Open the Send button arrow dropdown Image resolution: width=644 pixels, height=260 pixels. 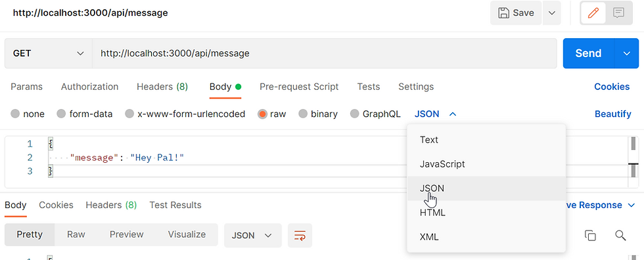coord(627,53)
